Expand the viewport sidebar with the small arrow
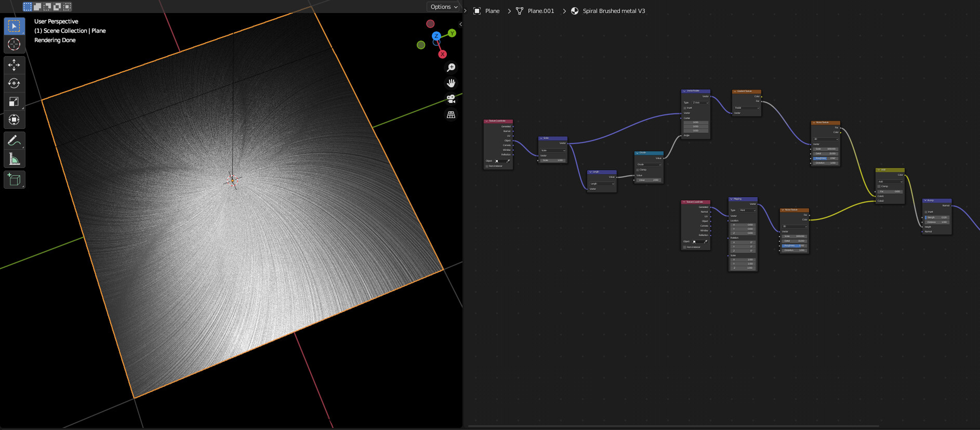The height and width of the screenshot is (430, 980). 460,24
